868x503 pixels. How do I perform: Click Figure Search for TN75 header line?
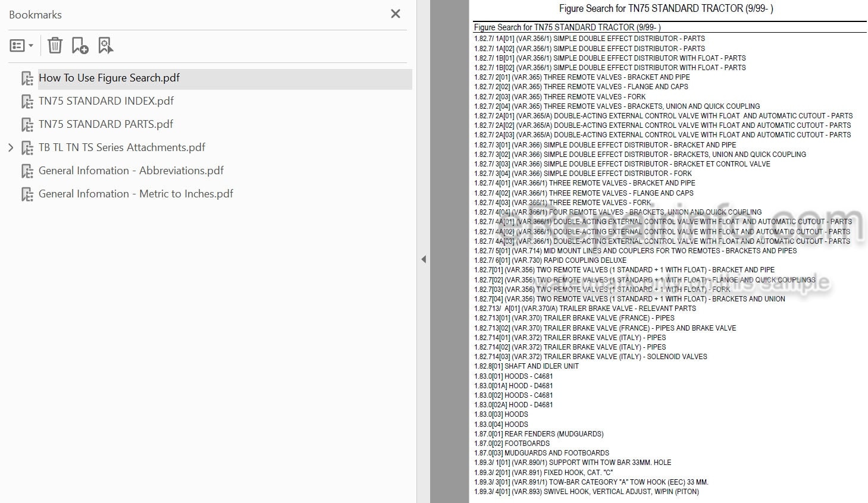tap(568, 27)
